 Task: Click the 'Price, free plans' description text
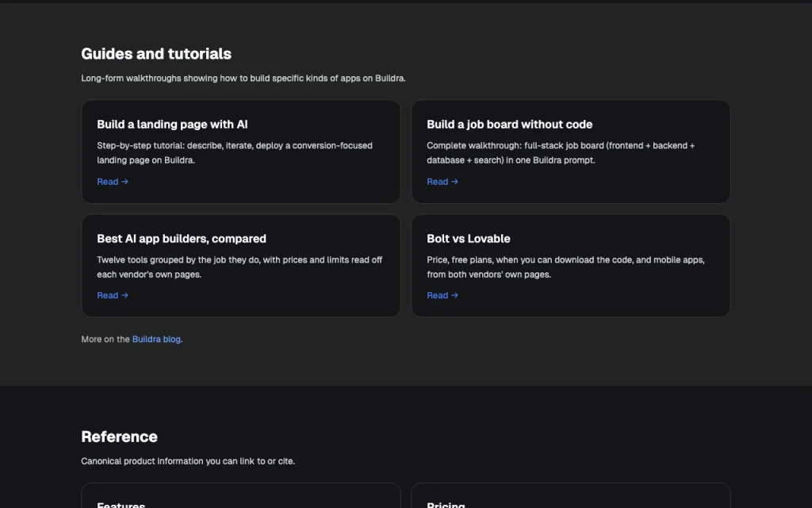(565, 267)
